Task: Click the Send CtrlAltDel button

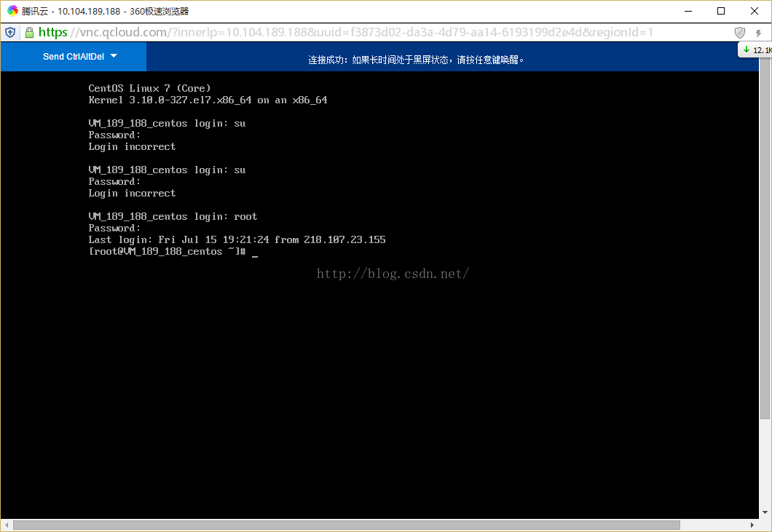Action: coord(74,57)
